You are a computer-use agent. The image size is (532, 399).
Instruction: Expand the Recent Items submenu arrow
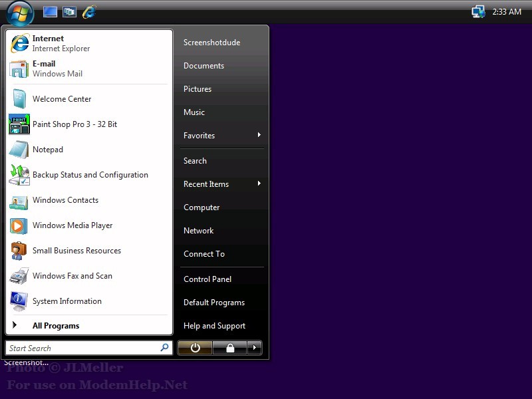tap(259, 184)
